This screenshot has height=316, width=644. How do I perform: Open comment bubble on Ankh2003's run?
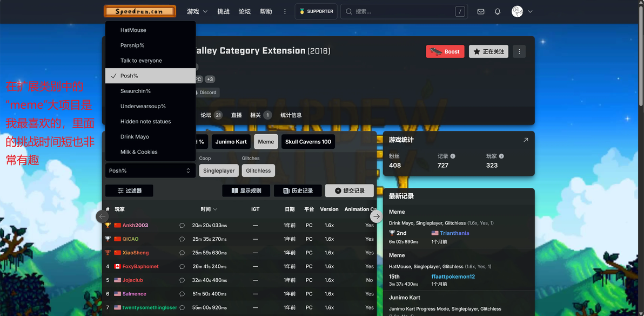click(182, 226)
